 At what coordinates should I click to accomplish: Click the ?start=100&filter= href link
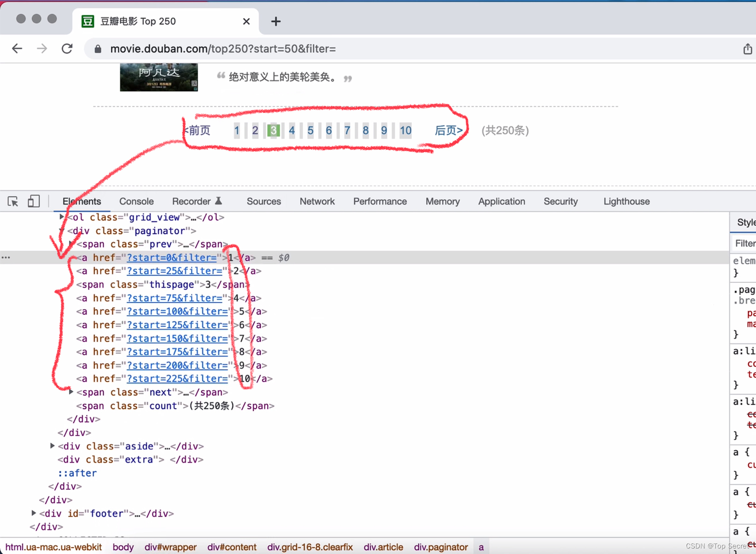177,312
